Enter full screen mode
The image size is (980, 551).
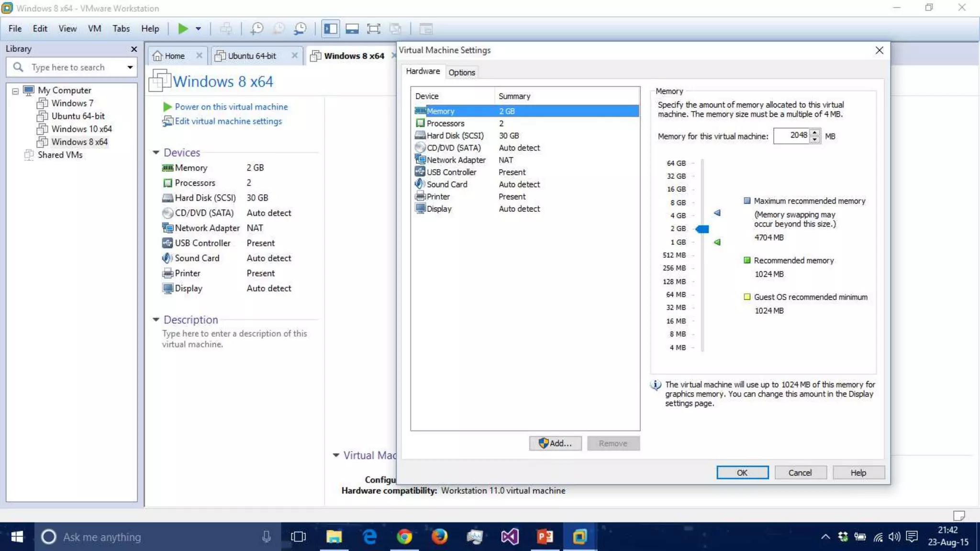coord(374,29)
